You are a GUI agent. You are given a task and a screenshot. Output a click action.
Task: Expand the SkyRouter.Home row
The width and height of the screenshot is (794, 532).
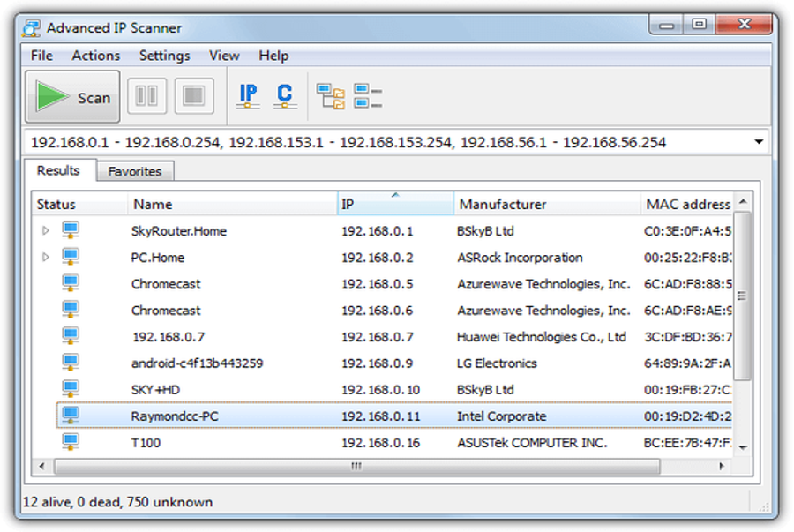[x=46, y=231]
